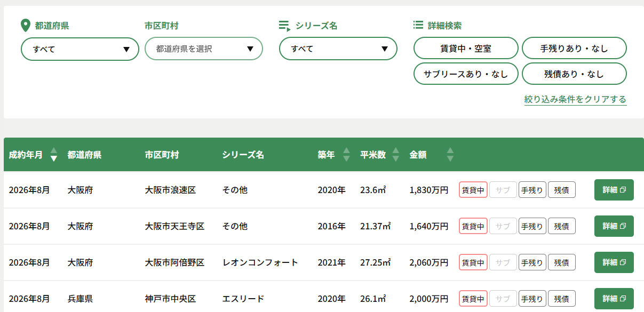The height and width of the screenshot is (312, 644).
Task: Click the 26.1㎡ area value
Action: pos(373,299)
